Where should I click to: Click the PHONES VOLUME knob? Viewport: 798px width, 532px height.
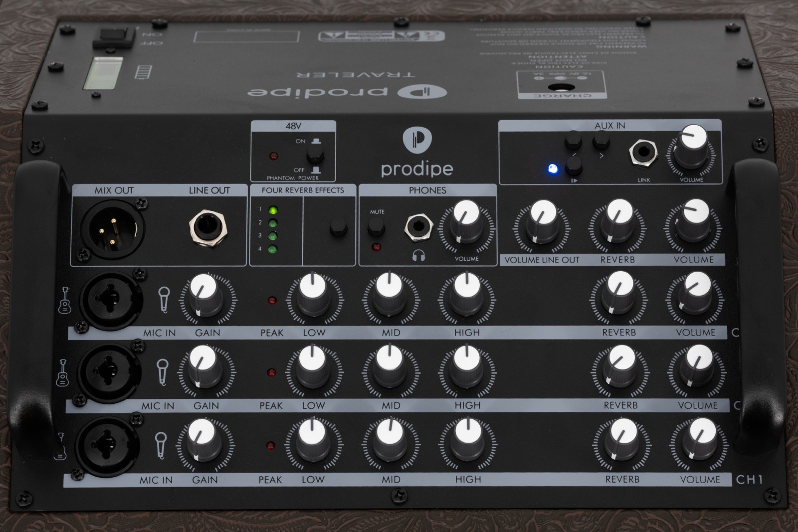pyautogui.click(x=466, y=224)
